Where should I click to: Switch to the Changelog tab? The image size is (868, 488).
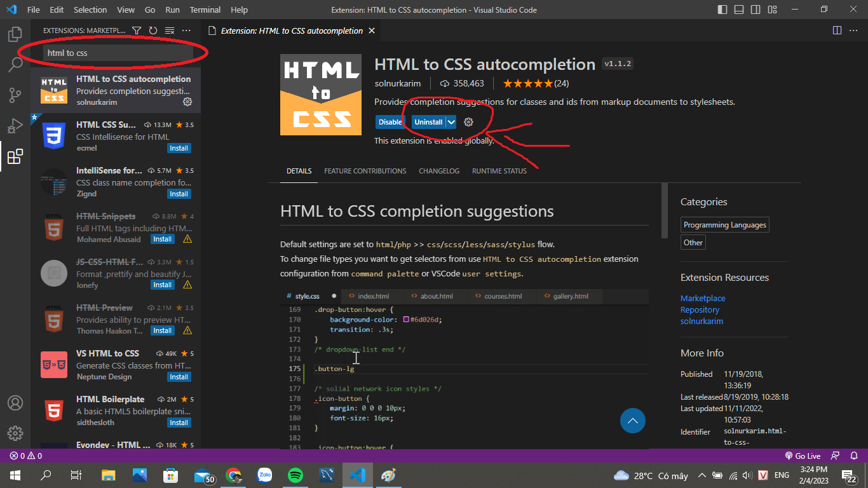click(x=439, y=171)
